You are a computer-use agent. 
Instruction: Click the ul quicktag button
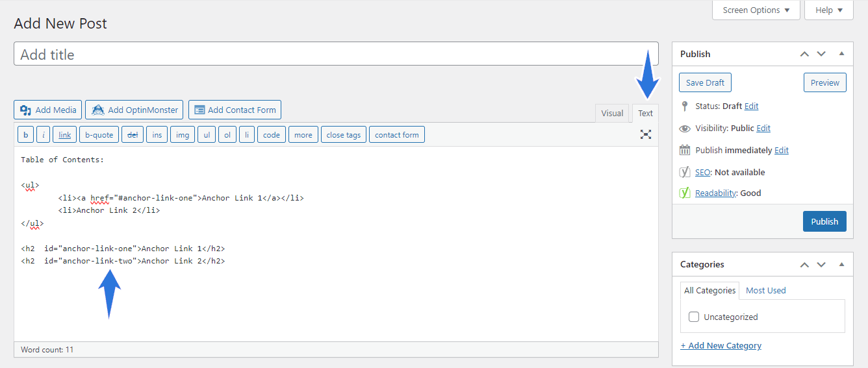207,135
